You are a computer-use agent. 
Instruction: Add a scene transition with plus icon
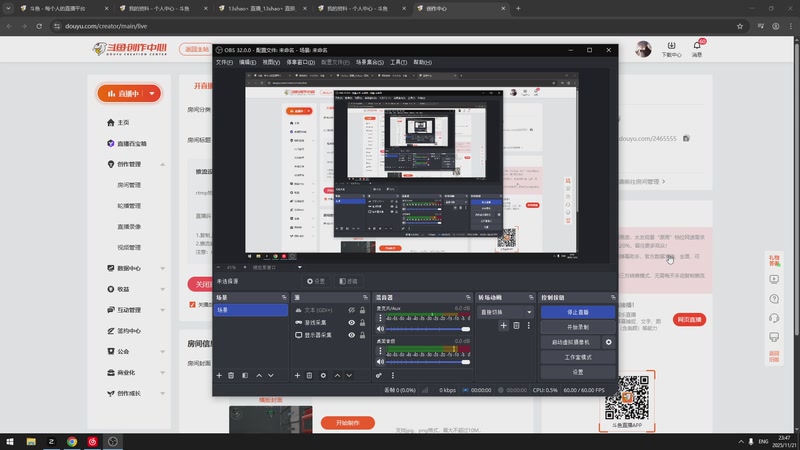point(504,326)
